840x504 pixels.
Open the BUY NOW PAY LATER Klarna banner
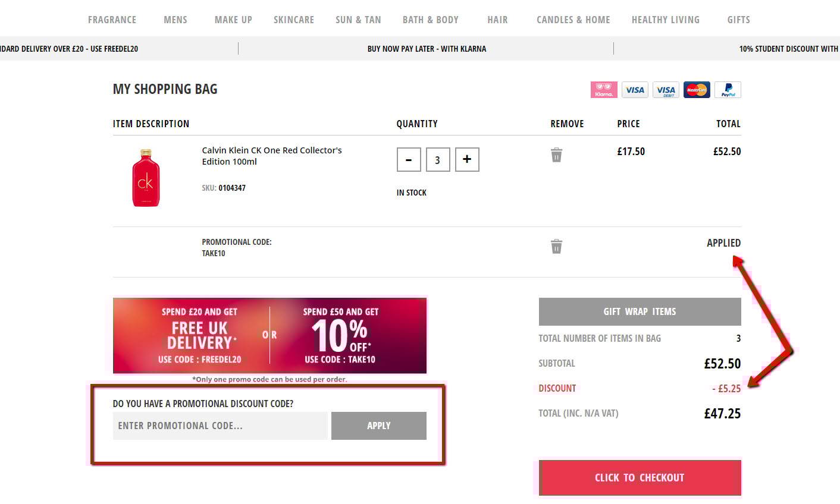(x=427, y=49)
